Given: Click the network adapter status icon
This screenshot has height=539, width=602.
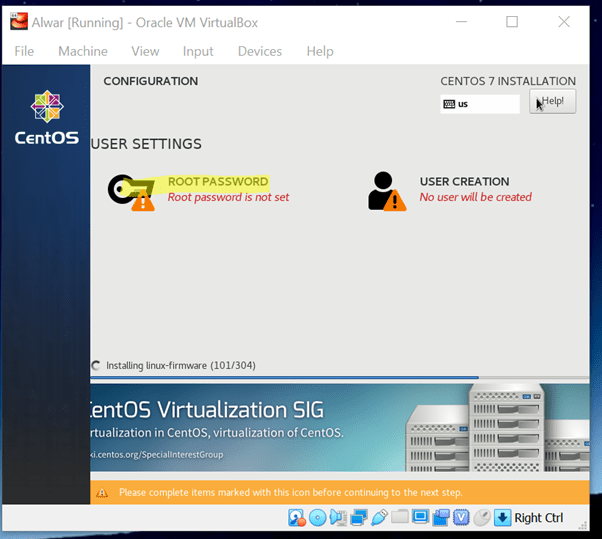Looking at the screenshot, I should tap(359, 517).
